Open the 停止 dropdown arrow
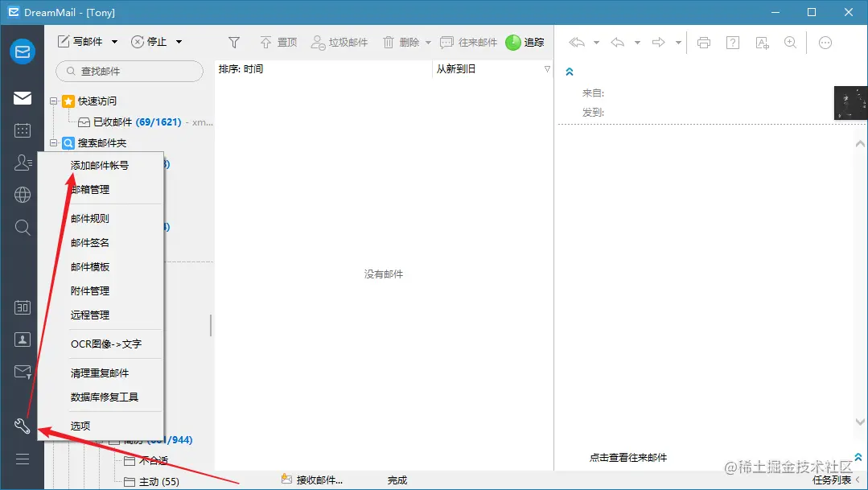 (179, 42)
